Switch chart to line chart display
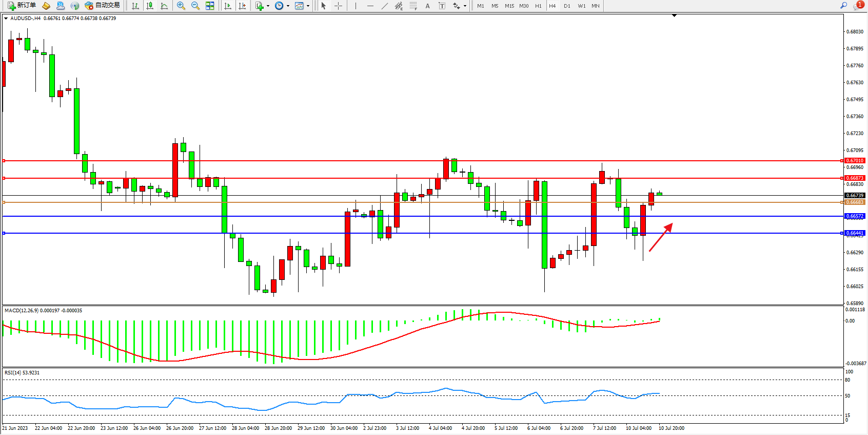The height and width of the screenshot is (435, 868). 164,6
